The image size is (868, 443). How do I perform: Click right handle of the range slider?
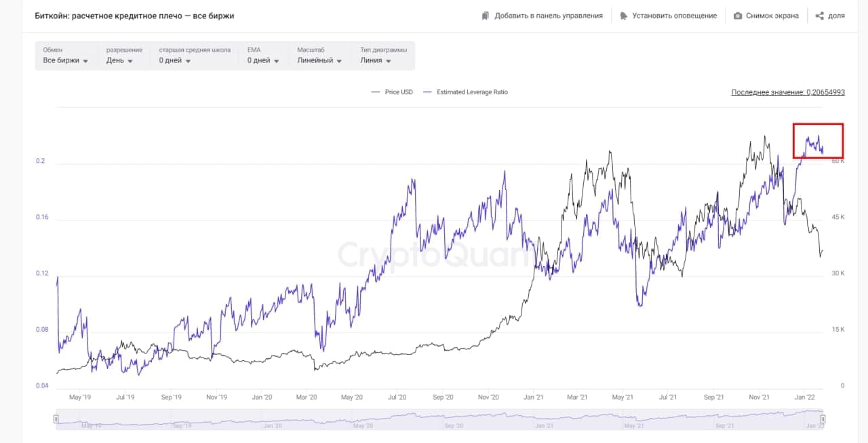(823, 419)
